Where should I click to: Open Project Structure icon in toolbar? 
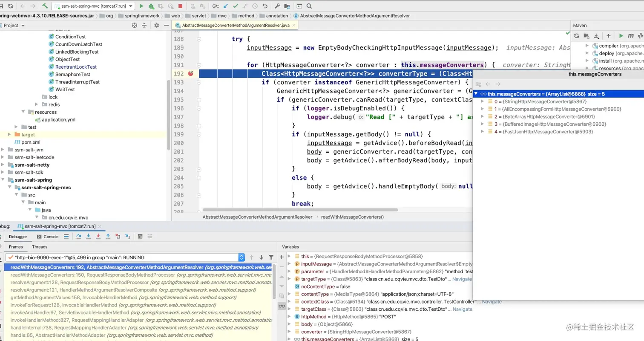pyautogui.click(x=287, y=6)
